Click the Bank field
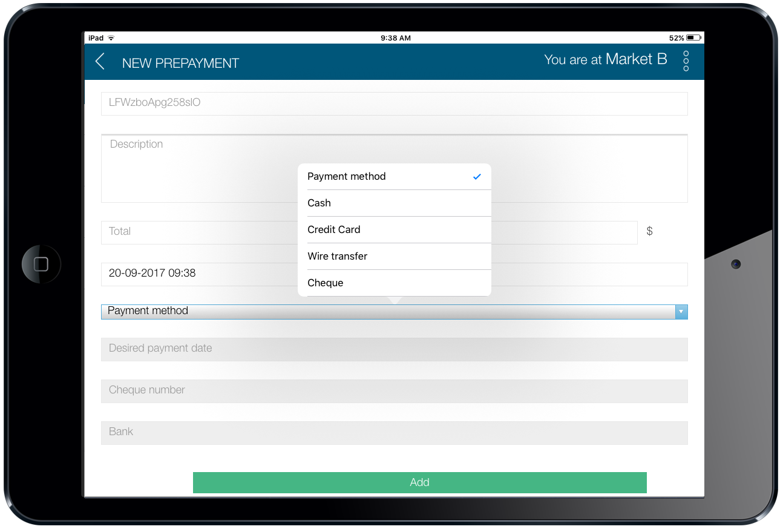This screenshot has width=783, height=532. 395,433
